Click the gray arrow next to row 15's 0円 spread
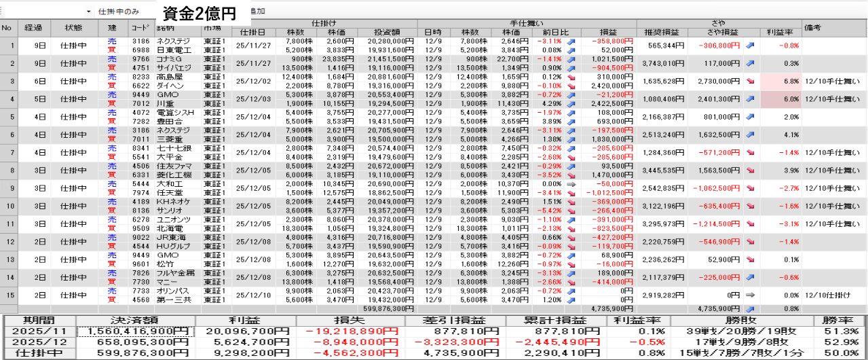Image resolution: width=868 pixels, height=360 pixels. pyautogui.click(x=750, y=295)
